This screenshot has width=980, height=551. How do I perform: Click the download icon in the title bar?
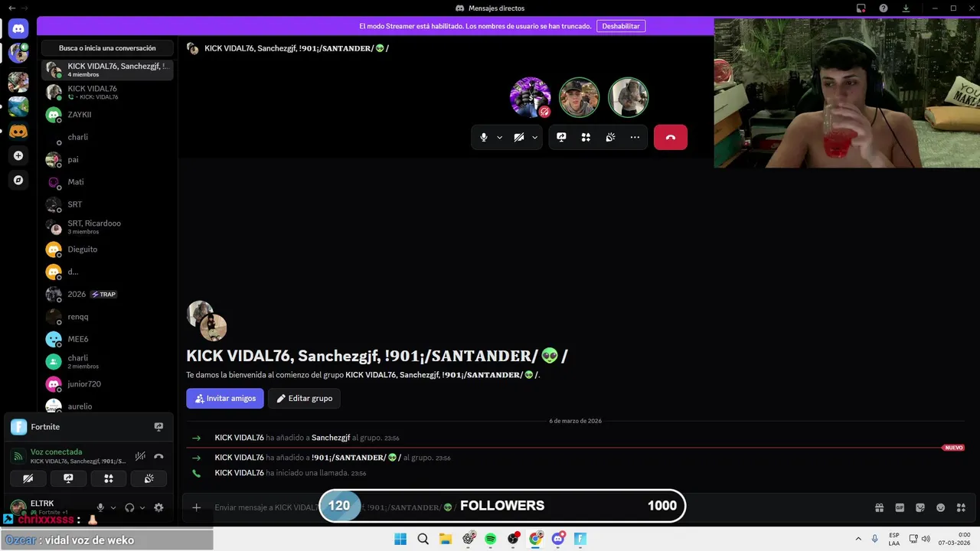coord(906,8)
